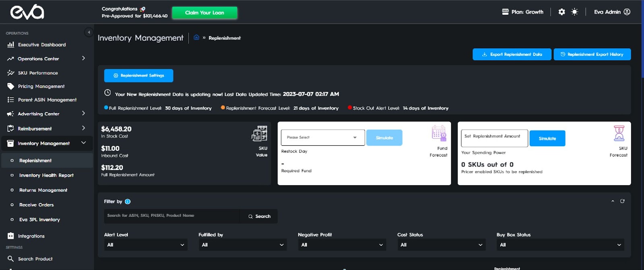
Task: Click the SKU Forecast hourglass icon
Action: coord(619,133)
